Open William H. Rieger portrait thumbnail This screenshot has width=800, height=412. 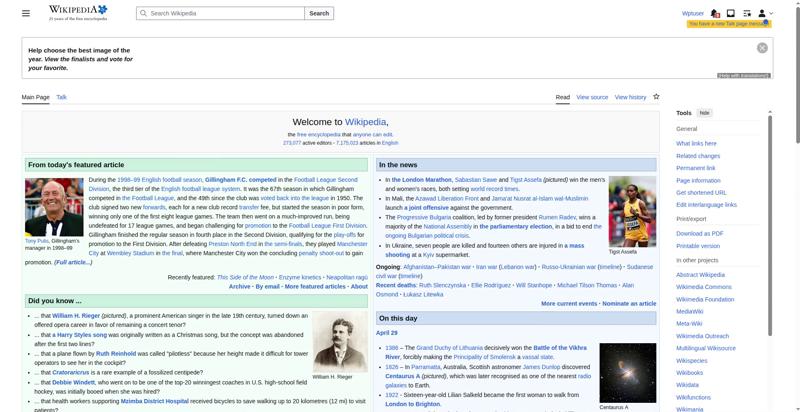pyautogui.click(x=339, y=341)
